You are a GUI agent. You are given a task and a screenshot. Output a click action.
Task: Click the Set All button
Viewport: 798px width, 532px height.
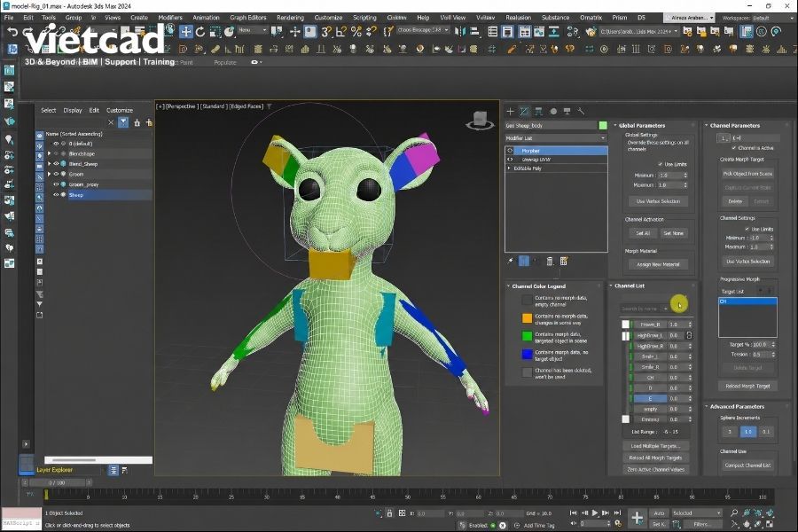(x=642, y=233)
